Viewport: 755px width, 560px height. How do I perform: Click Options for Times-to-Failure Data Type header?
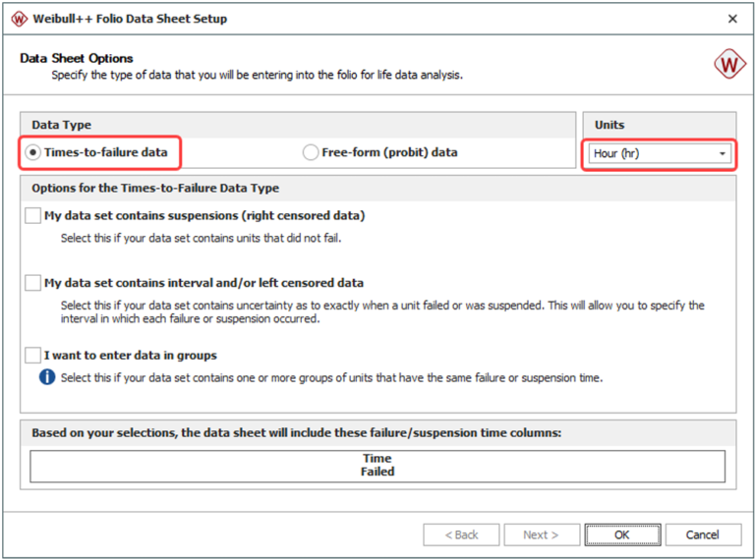coord(155,188)
